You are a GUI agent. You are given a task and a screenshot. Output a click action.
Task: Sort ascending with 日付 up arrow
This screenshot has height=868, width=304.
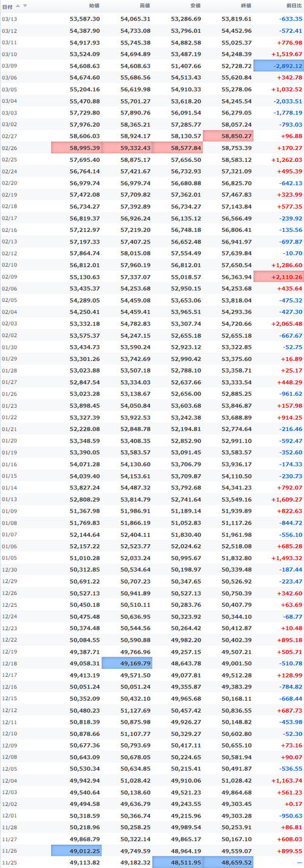pyautogui.click(x=18, y=6)
